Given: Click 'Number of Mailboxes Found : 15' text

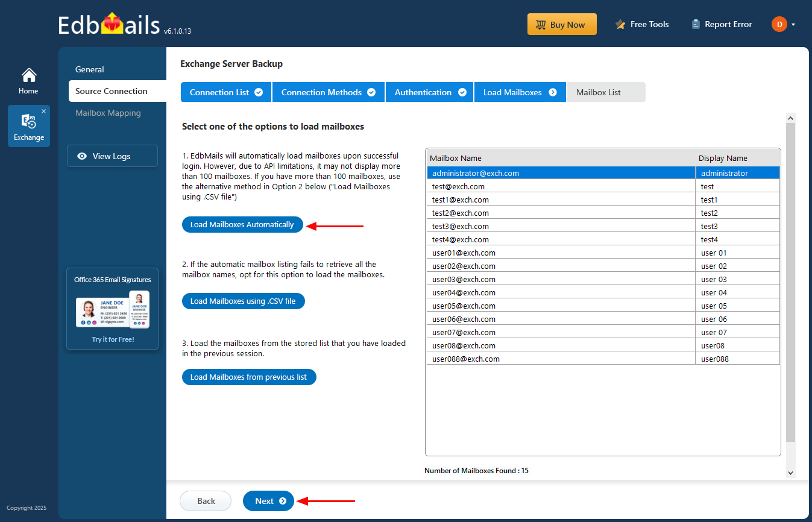Looking at the screenshot, I should (476, 470).
